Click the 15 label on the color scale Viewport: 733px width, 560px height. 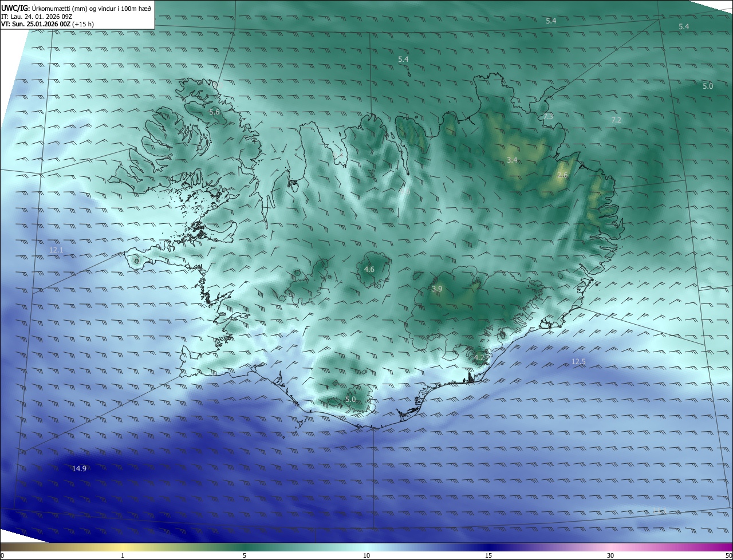488,556
